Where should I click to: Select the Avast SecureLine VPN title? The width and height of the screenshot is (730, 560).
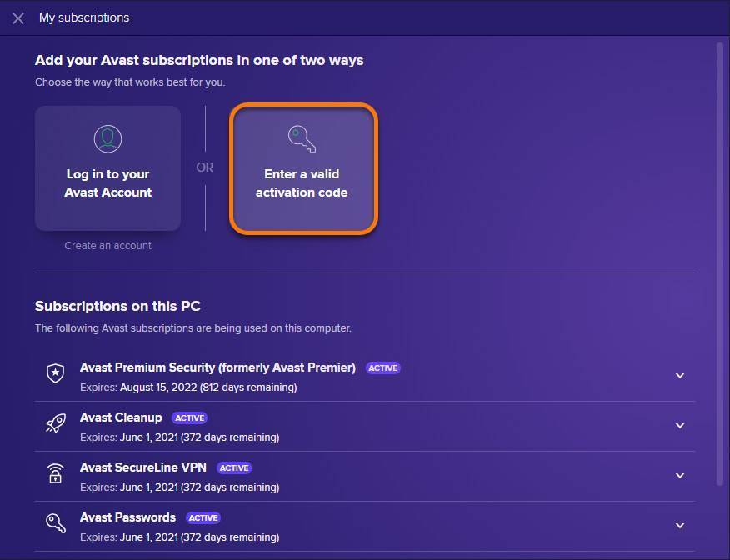[x=142, y=467]
